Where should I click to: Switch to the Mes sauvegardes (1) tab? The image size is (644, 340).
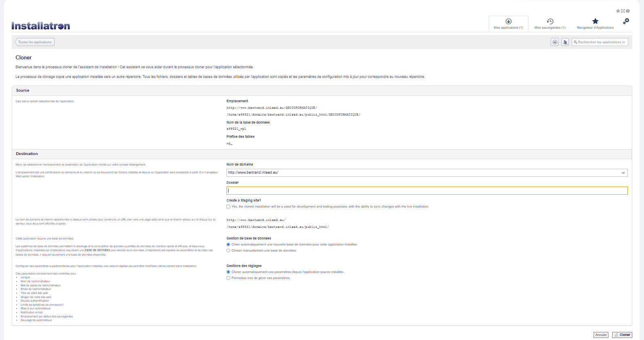550,24
